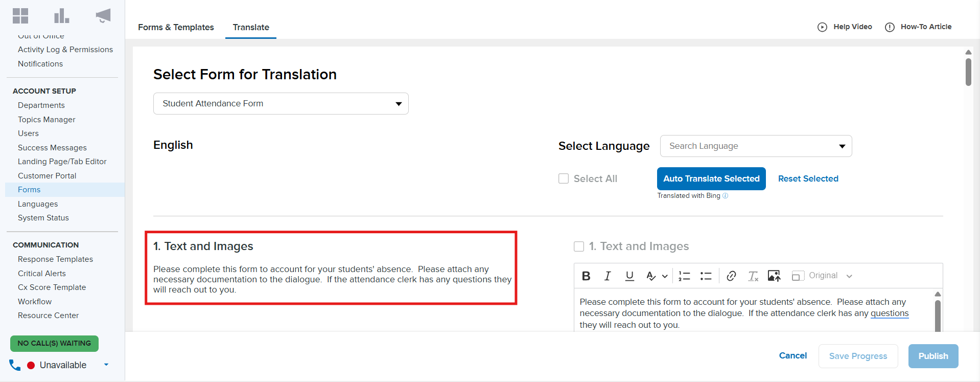980x382 pixels.
Task: Click the Reset Selected link
Action: pyautogui.click(x=808, y=178)
